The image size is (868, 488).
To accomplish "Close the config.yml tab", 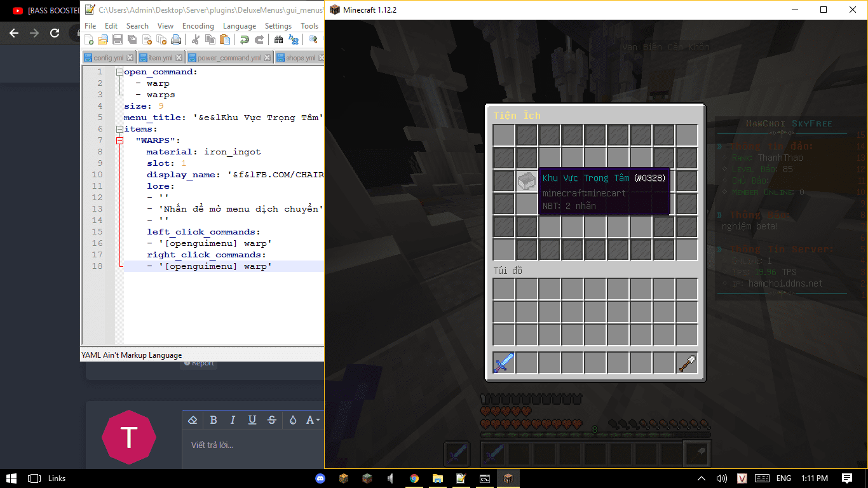I will coord(130,58).
